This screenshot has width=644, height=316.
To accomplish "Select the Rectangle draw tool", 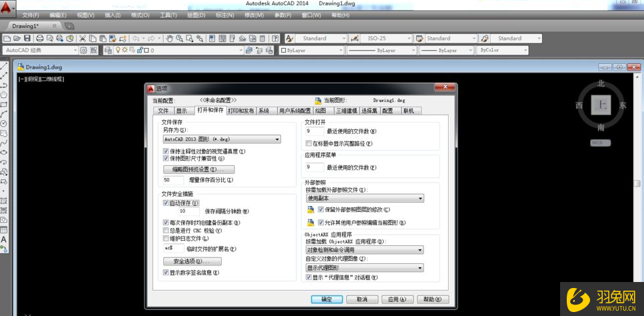I will (x=4, y=105).
